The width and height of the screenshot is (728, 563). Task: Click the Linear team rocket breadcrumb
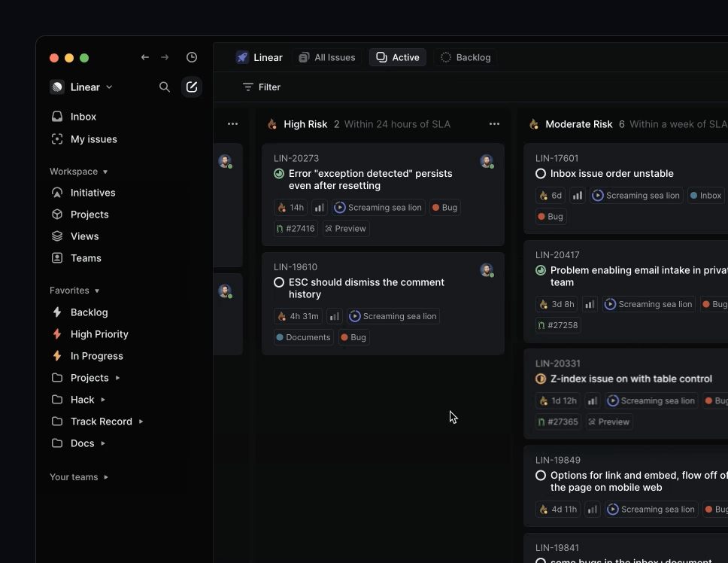[x=259, y=58]
